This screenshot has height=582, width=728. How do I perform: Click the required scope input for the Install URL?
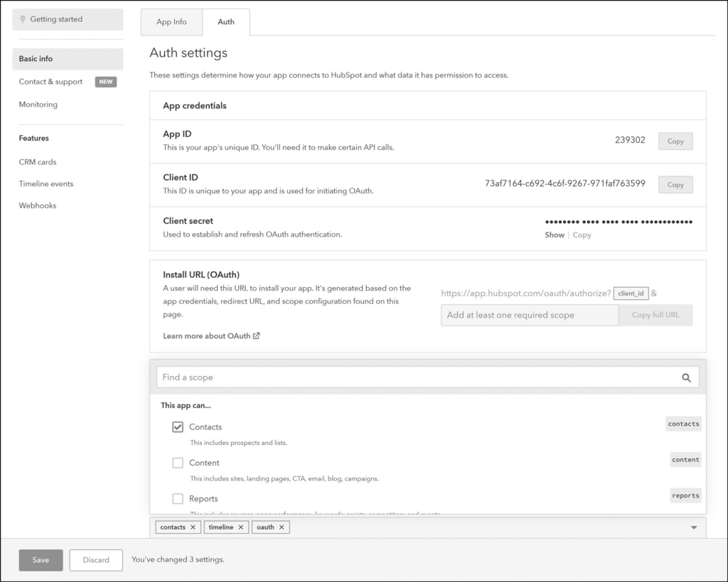[x=529, y=314]
